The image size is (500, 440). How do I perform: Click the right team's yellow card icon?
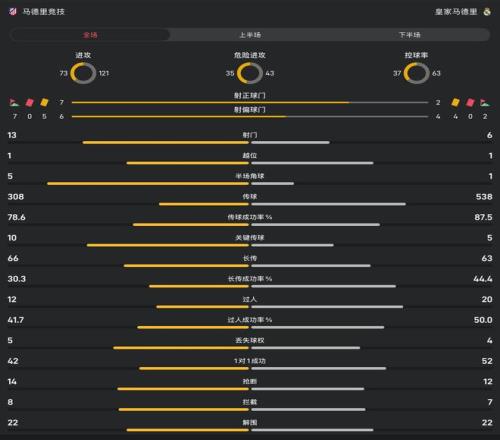[x=455, y=102]
